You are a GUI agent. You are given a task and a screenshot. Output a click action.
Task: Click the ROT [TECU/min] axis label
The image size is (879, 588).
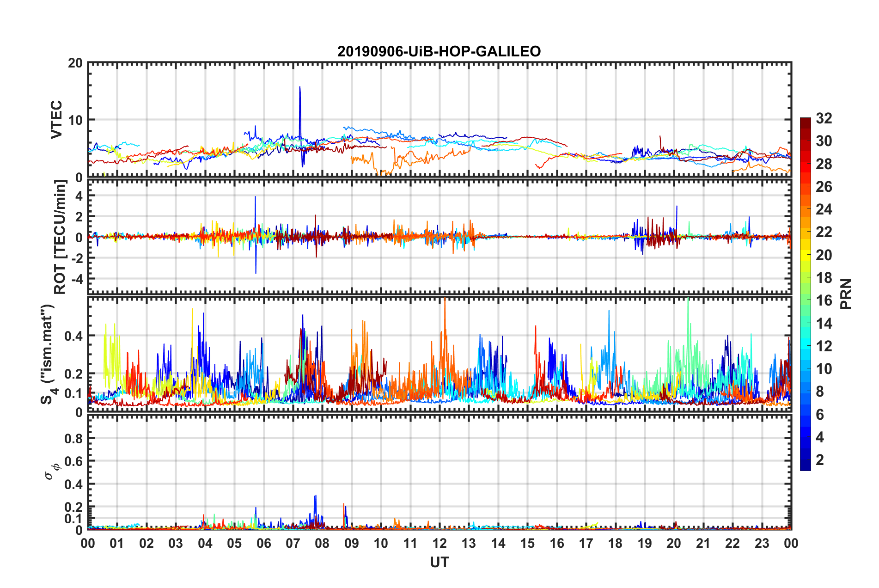click(60, 237)
